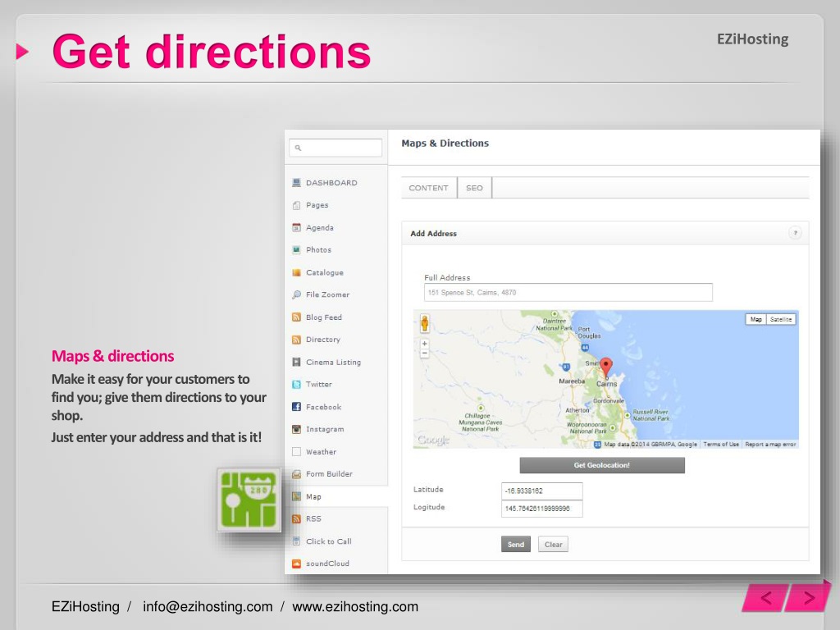Image resolution: width=840 pixels, height=630 pixels.
Task: Click the pink Maps & directions subheading
Action: click(x=112, y=356)
